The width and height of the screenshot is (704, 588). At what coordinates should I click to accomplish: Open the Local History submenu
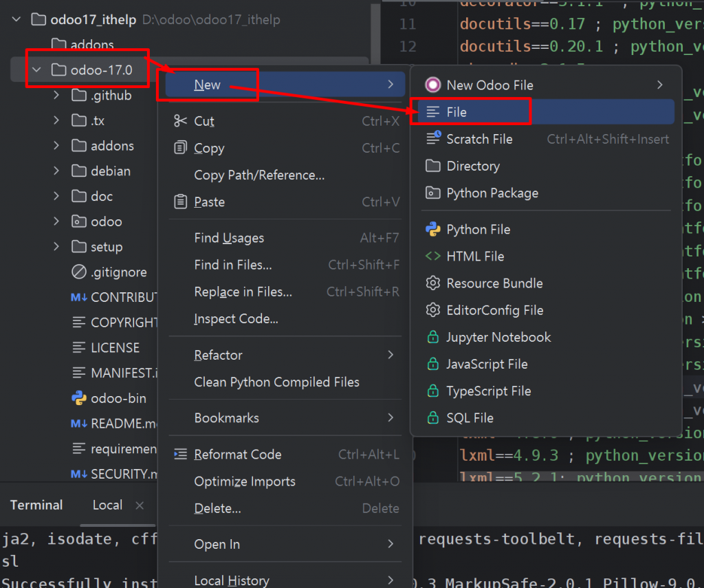(285, 580)
